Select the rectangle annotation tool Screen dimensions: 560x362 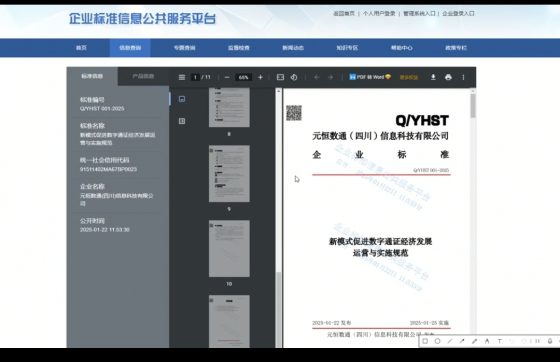coord(425,341)
